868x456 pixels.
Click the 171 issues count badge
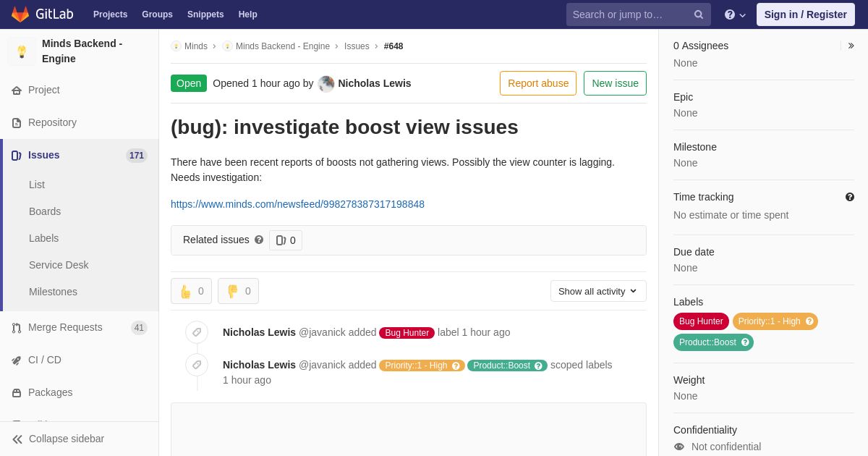(137, 156)
